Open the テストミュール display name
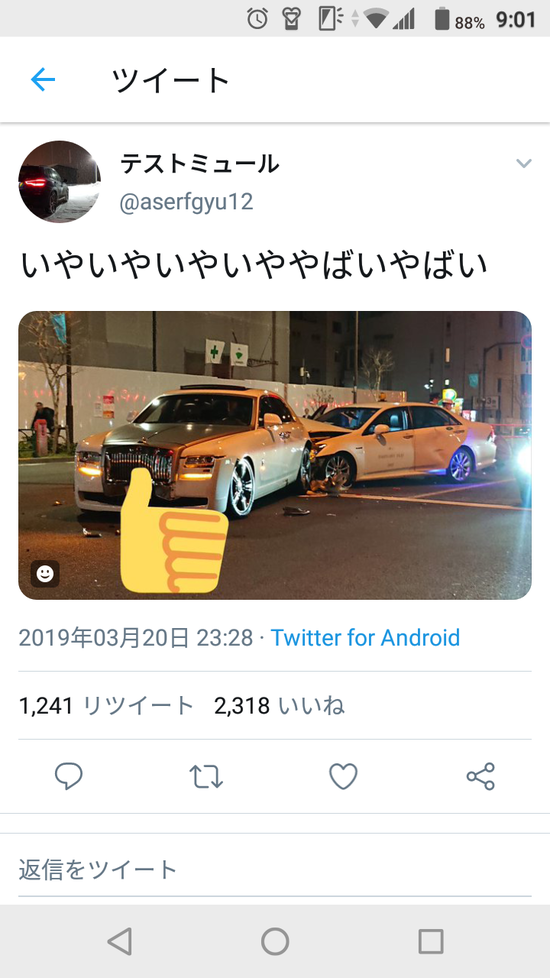Viewport: 550px width, 978px height. click(199, 164)
